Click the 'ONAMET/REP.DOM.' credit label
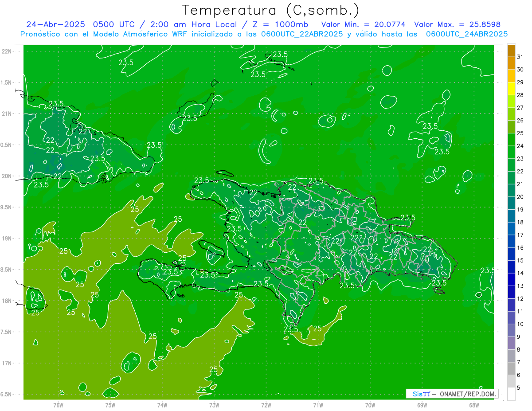The width and height of the screenshot is (532, 411). tap(468, 394)
